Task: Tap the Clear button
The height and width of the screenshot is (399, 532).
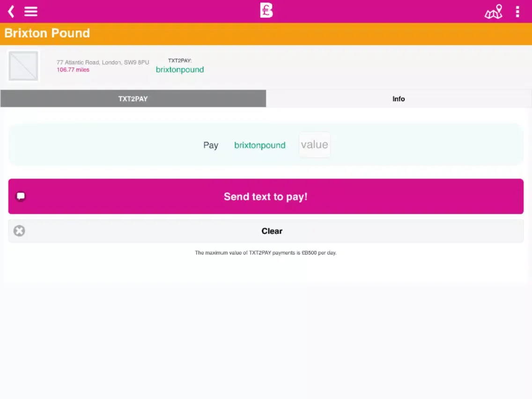Action: 266,231
